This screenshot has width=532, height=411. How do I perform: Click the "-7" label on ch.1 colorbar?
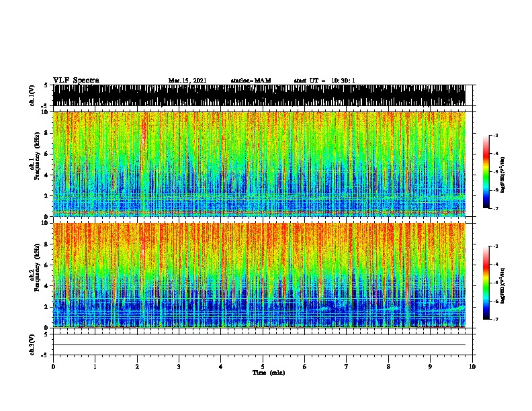[496, 208]
